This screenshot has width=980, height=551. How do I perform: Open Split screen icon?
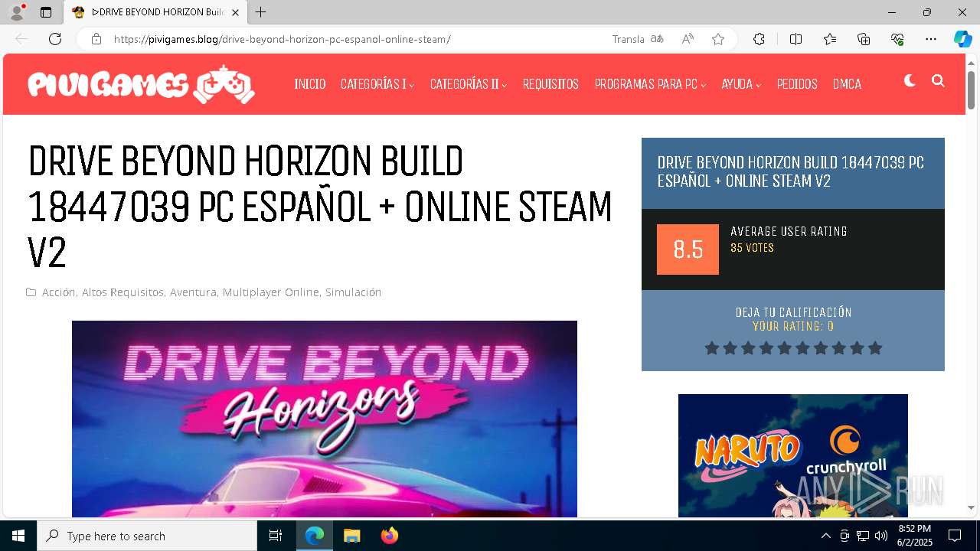click(795, 39)
